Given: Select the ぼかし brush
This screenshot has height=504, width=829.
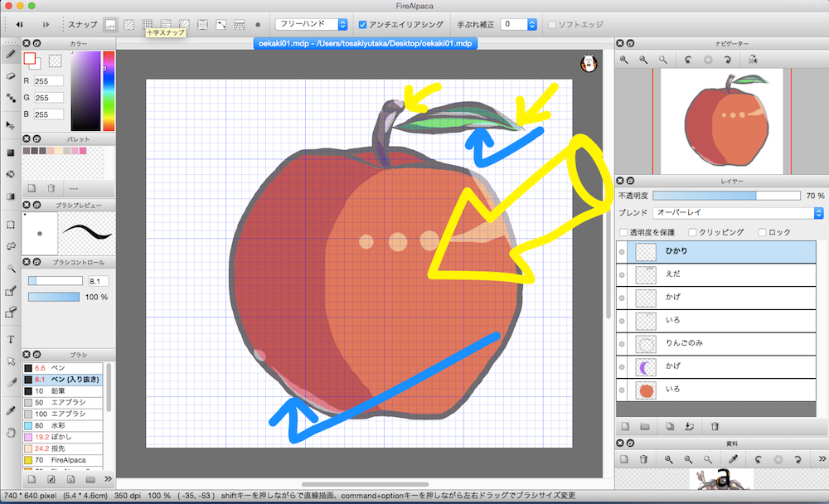Looking at the screenshot, I should tap(63, 437).
